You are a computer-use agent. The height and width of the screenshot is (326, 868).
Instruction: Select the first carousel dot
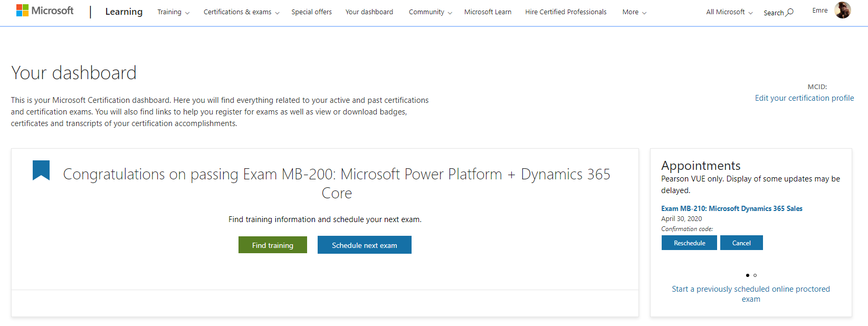[x=747, y=275]
